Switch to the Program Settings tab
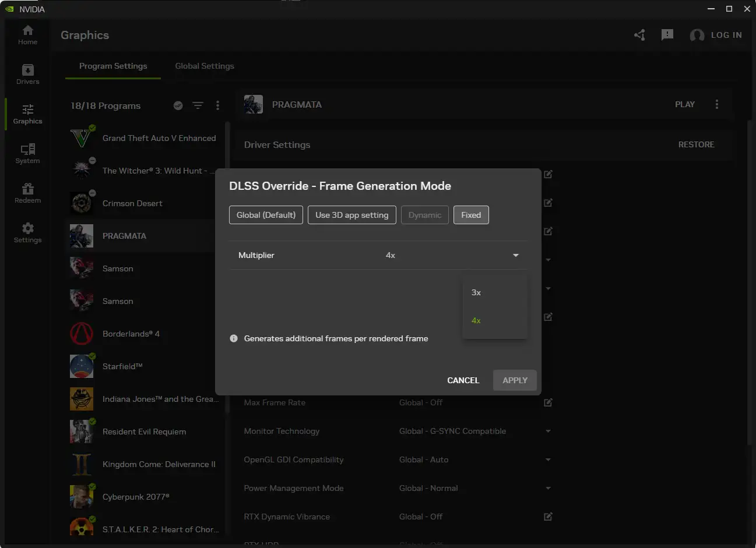756x548 pixels. [x=113, y=66]
